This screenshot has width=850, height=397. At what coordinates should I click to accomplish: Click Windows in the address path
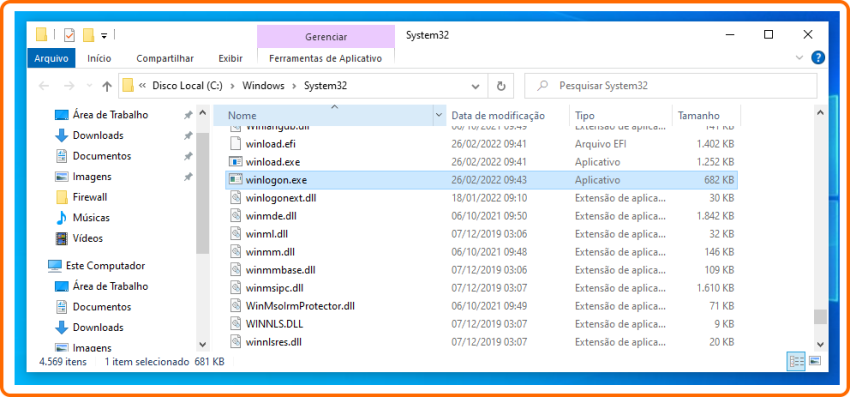point(263,86)
